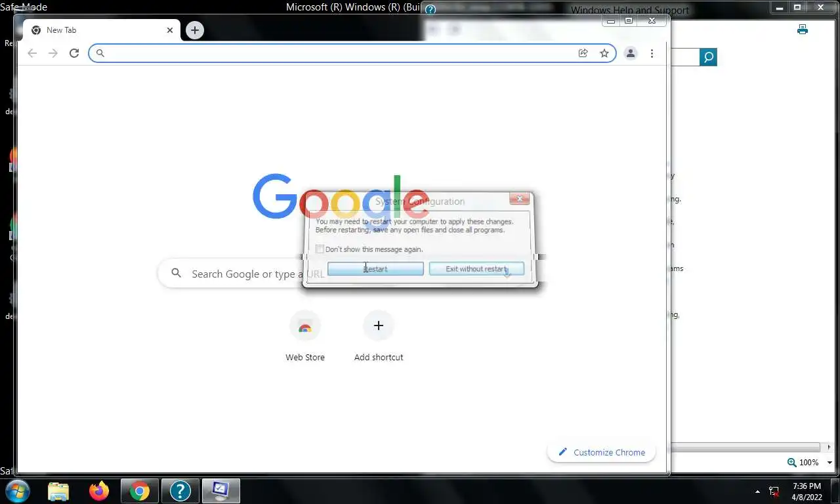Bookmark this page with the star icon
The height and width of the screenshot is (504, 840).
coord(604,53)
